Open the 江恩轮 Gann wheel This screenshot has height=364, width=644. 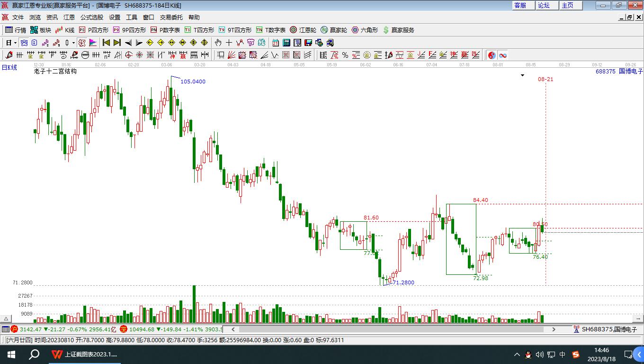pyautogui.click(x=303, y=30)
